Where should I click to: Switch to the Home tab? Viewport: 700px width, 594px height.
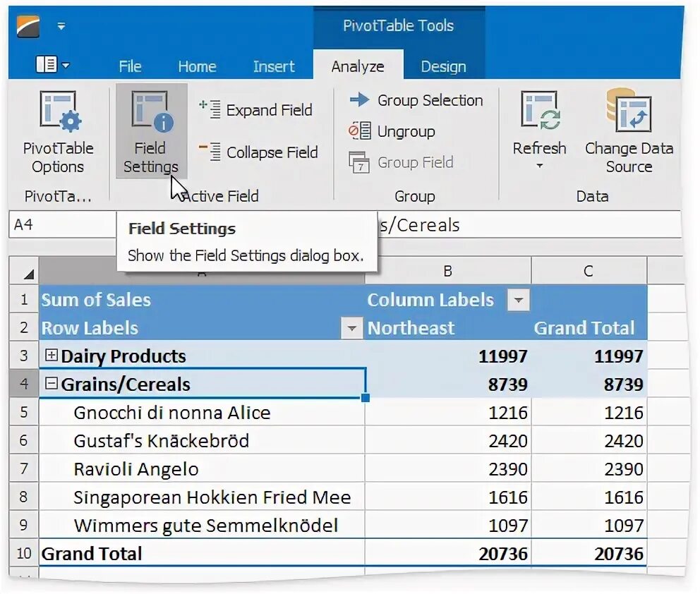click(x=197, y=66)
